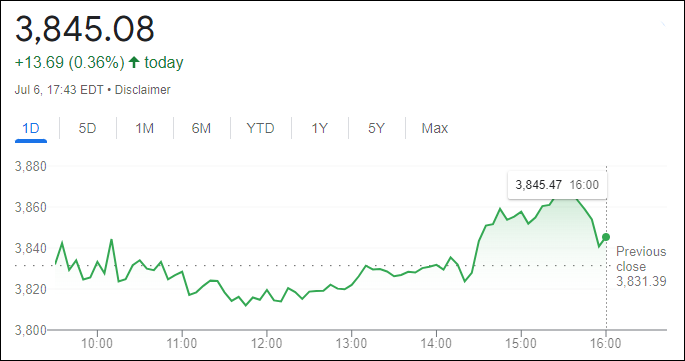Click the 3,845.47 price tooltip
Screen dimensions: 685x361
pos(557,185)
